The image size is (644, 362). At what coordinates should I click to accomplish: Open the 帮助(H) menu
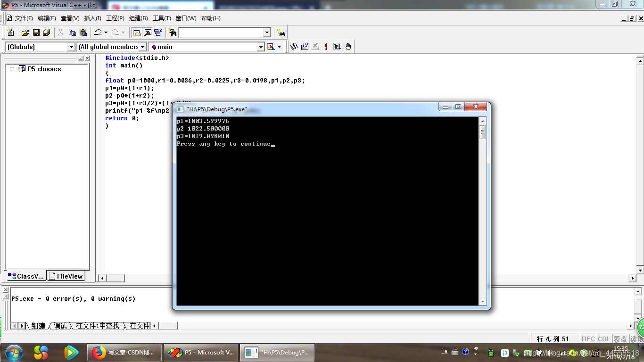pyautogui.click(x=211, y=18)
